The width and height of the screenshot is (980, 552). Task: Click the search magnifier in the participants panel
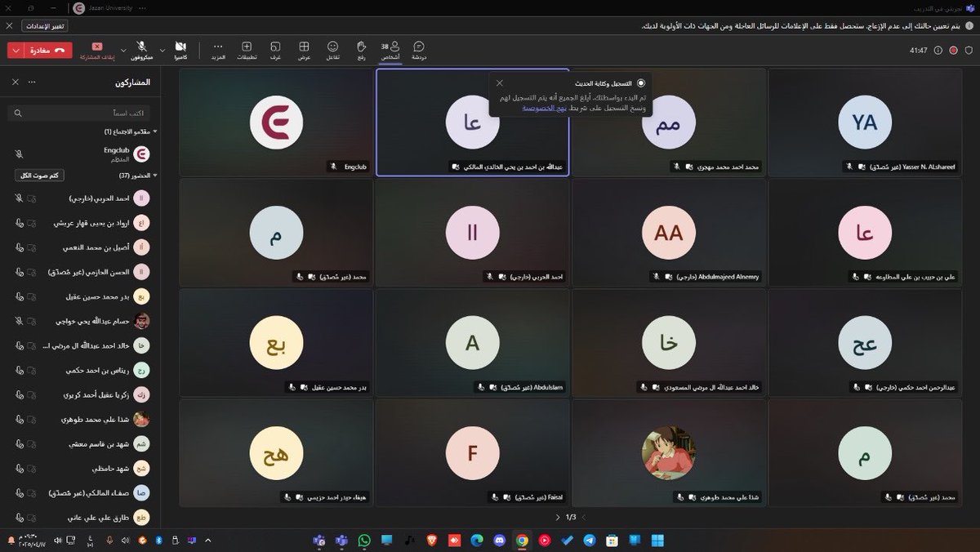tap(18, 114)
